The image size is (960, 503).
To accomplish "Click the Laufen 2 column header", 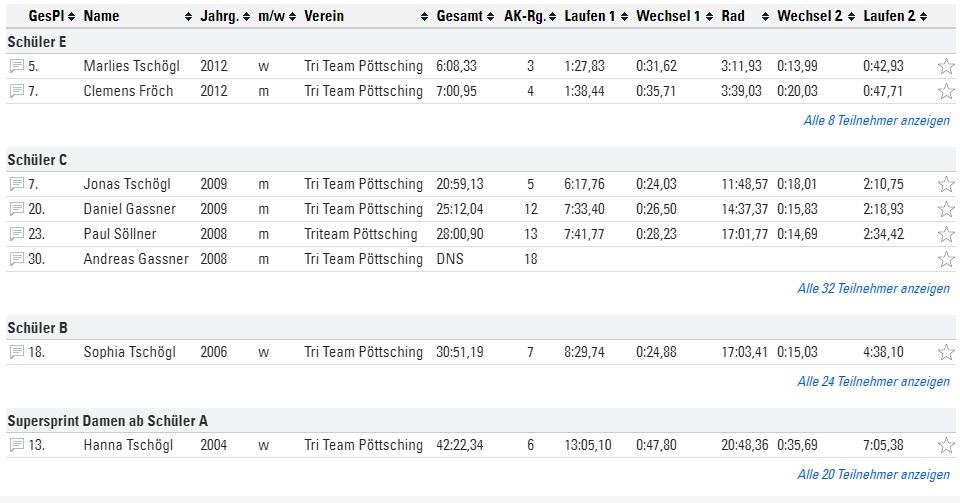I will pos(889,17).
